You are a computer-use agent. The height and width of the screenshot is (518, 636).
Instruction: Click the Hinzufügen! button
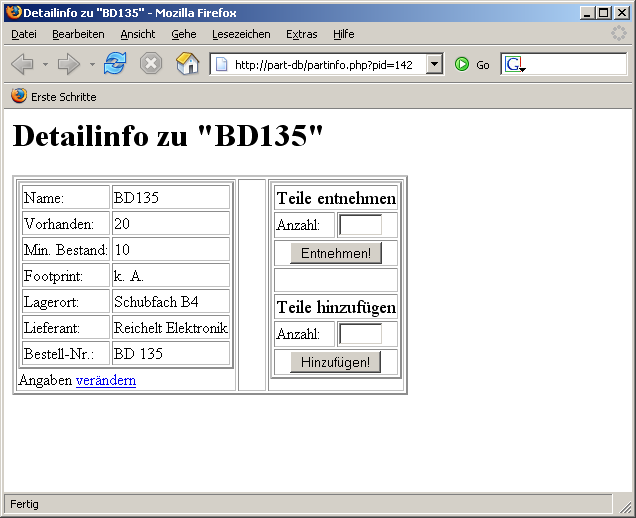click(335, 362)
